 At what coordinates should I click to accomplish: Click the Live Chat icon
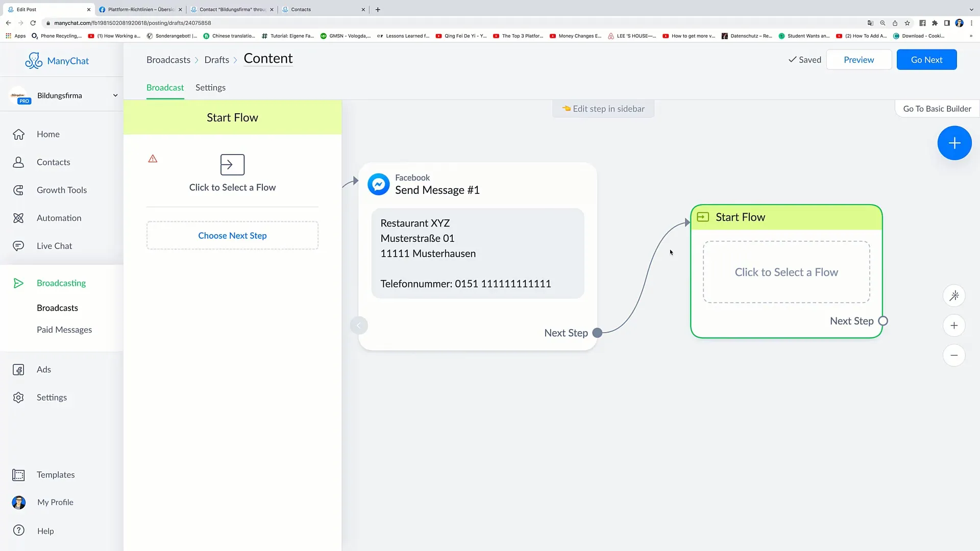pos(18,245)
